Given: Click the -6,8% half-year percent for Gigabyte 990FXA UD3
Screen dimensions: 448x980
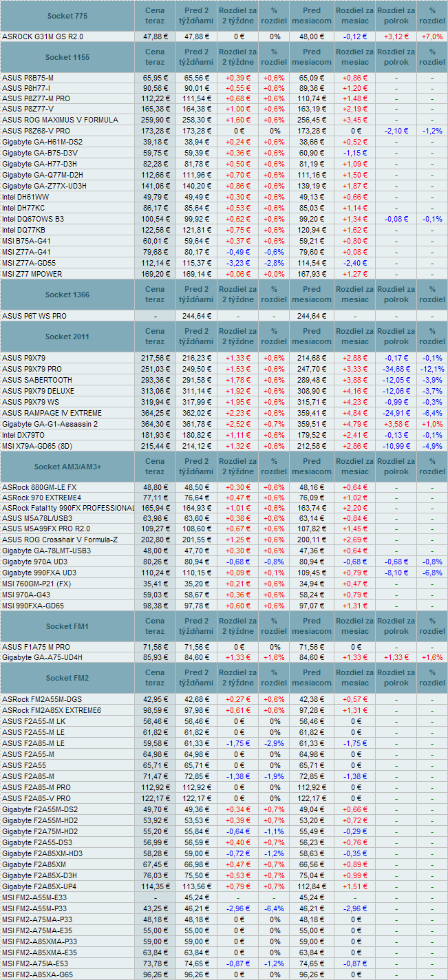Looking at the screenshot, I should click(432, 573).
